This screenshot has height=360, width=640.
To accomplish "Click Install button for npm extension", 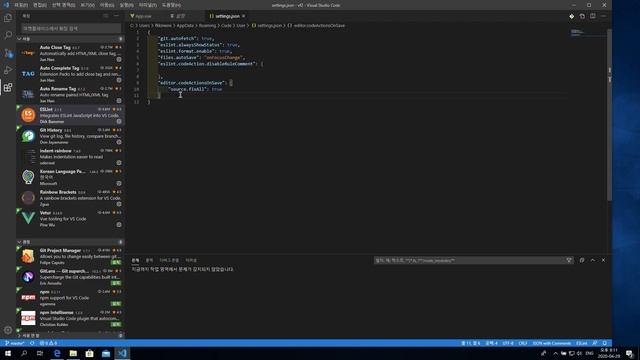I will coord(116,304).
